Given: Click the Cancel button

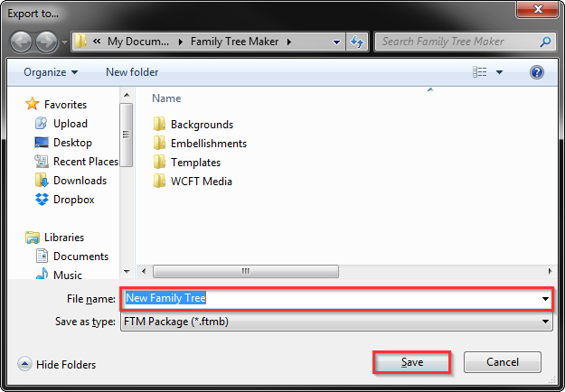Looking at the screenshot, I should 503,362.
